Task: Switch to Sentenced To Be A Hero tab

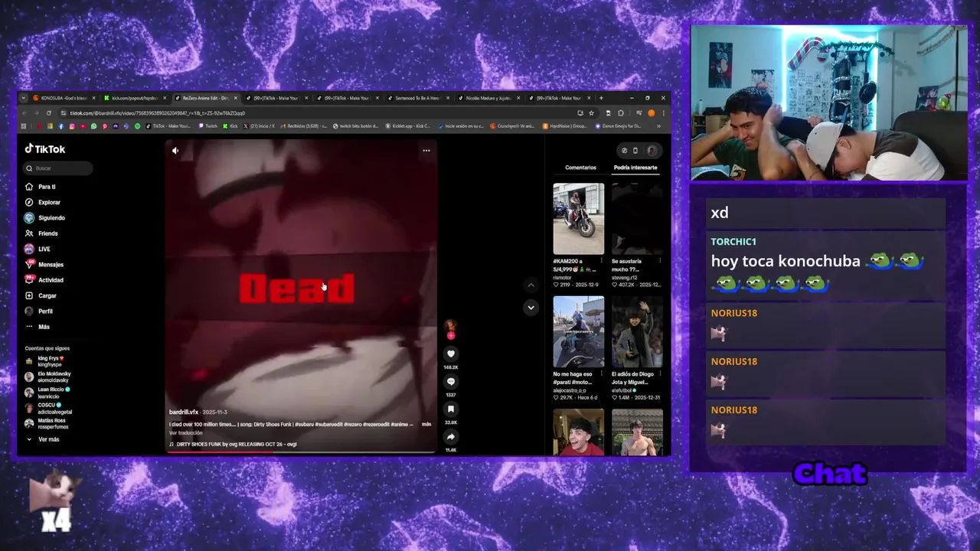Action: pyautogui.click(x=416, y=98)
